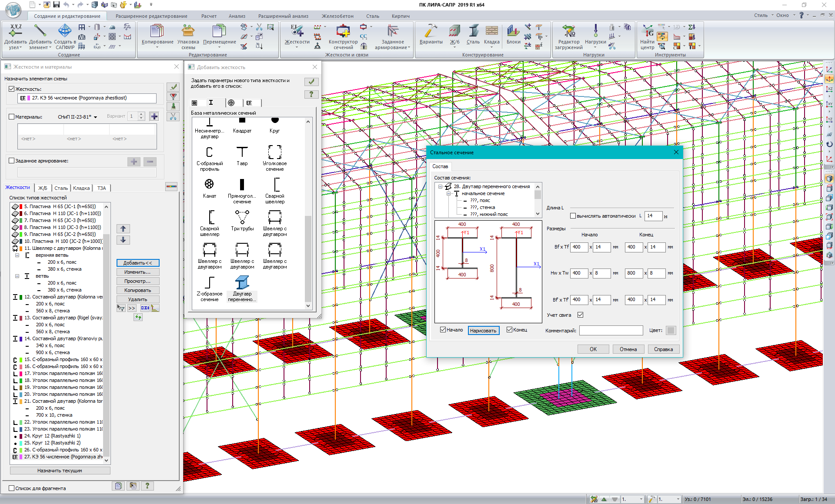The image size is (835, 504).
Task: Disable the Учет свига checkbox
Action: click(580, 315)
